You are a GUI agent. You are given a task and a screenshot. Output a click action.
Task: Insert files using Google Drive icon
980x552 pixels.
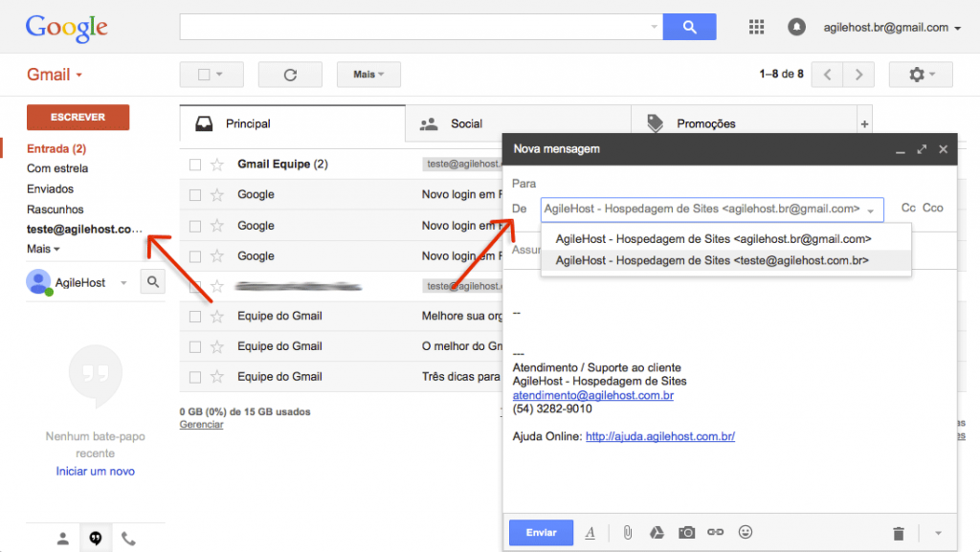click(657, 533)
